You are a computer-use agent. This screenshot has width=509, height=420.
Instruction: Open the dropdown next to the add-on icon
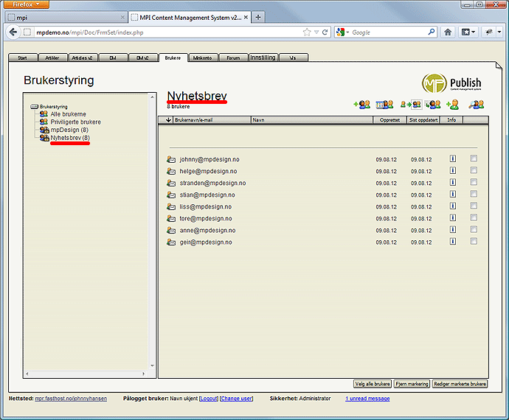[x=499, y=32]
